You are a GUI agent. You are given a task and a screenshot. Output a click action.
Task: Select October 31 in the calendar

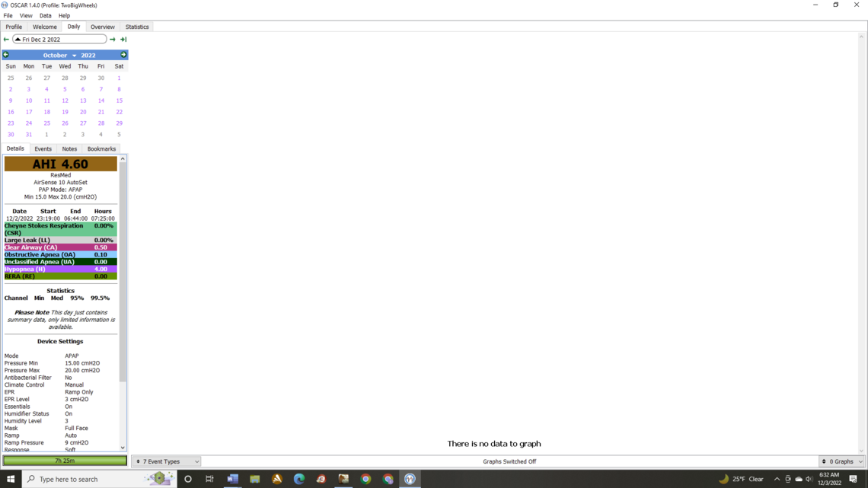pos(29,135)
